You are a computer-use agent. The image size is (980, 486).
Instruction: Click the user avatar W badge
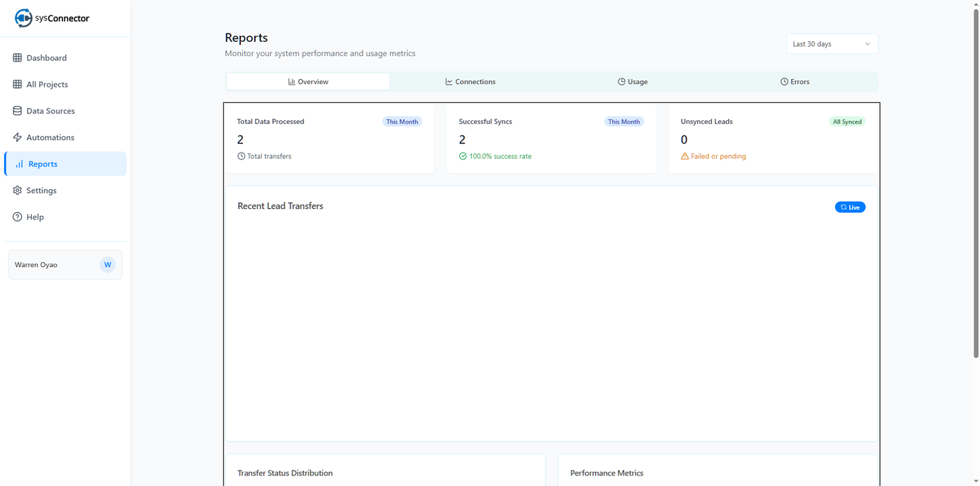[107, 265]
